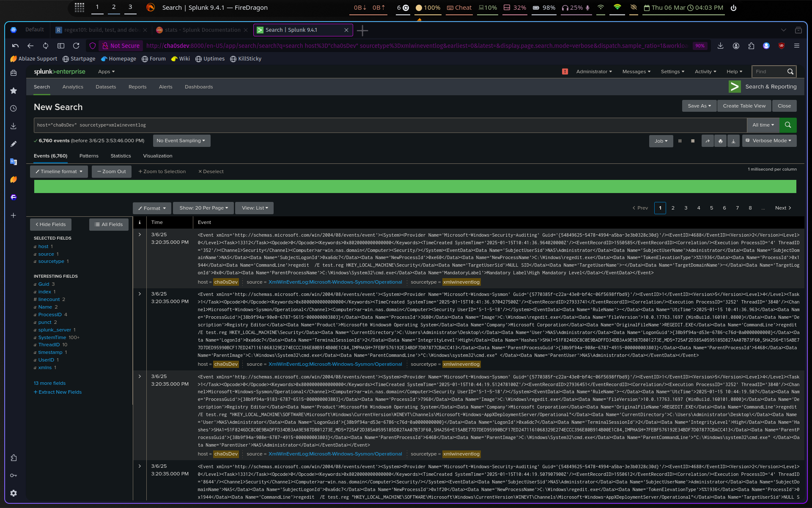Open the Administrator menu
Screen dimensions: 812x508
pyautogui.click(x=594, y=72)
